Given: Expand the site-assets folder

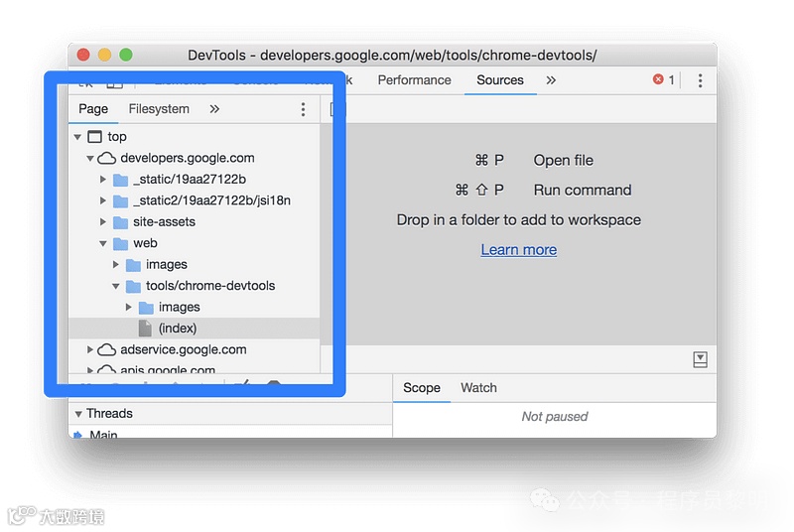Looking at the screenshot, I should [x=103, y=221].
